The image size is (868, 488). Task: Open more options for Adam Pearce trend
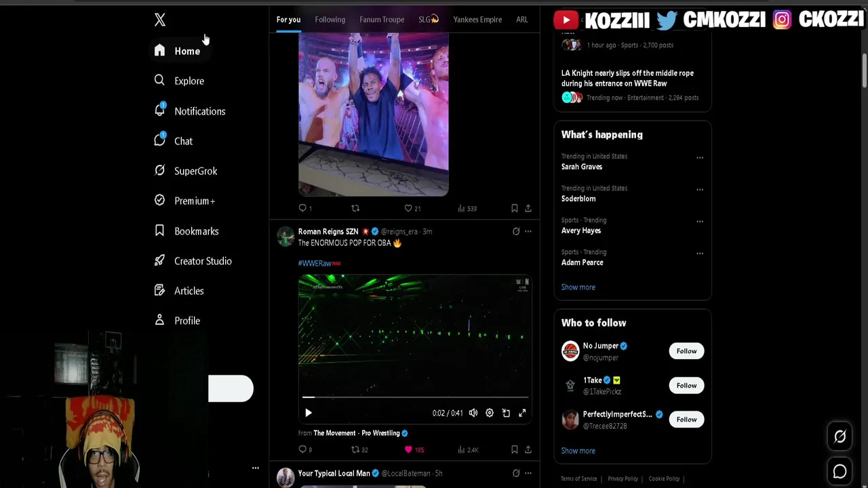click(700, 253)
